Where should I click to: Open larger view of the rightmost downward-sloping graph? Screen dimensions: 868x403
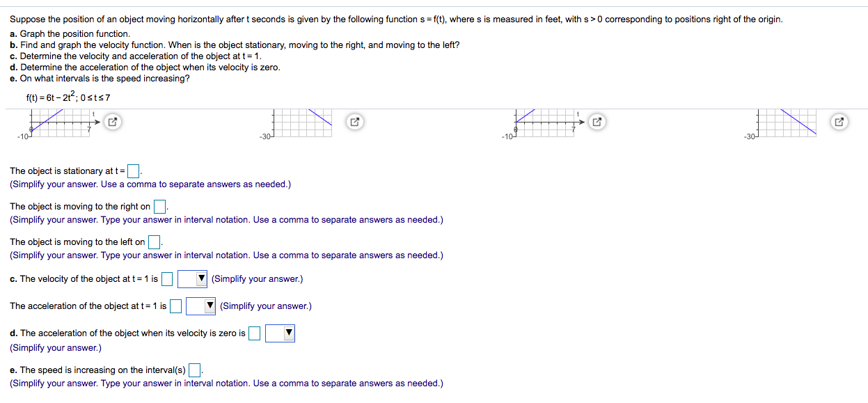(839, 121)
